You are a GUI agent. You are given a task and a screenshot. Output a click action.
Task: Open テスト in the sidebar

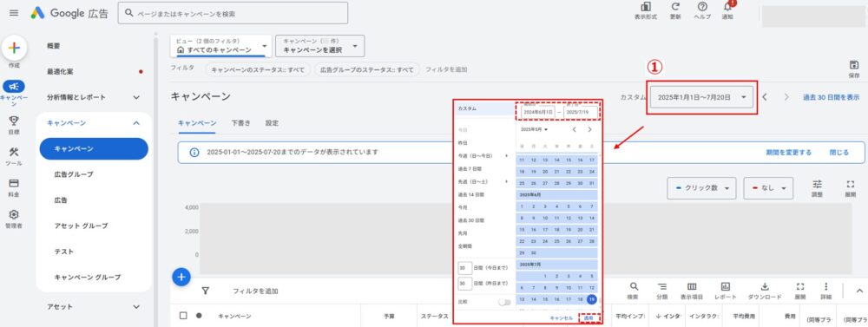click(63, 252)
